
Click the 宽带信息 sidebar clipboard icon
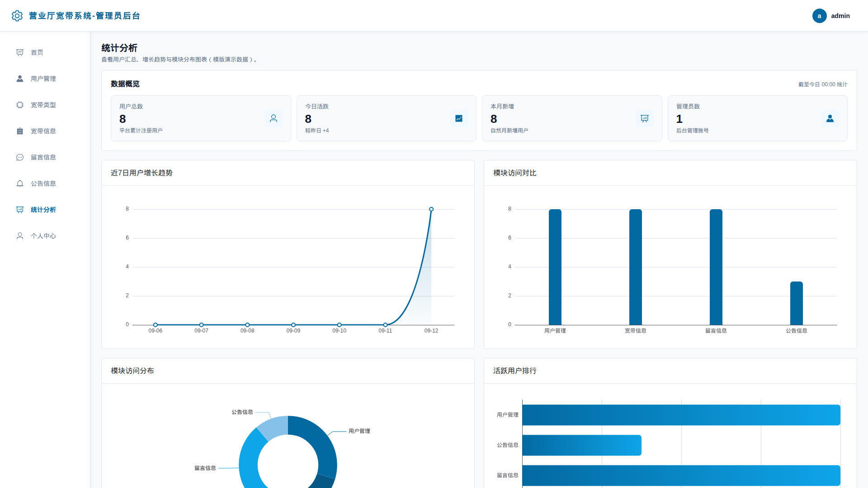coord(20,131)
